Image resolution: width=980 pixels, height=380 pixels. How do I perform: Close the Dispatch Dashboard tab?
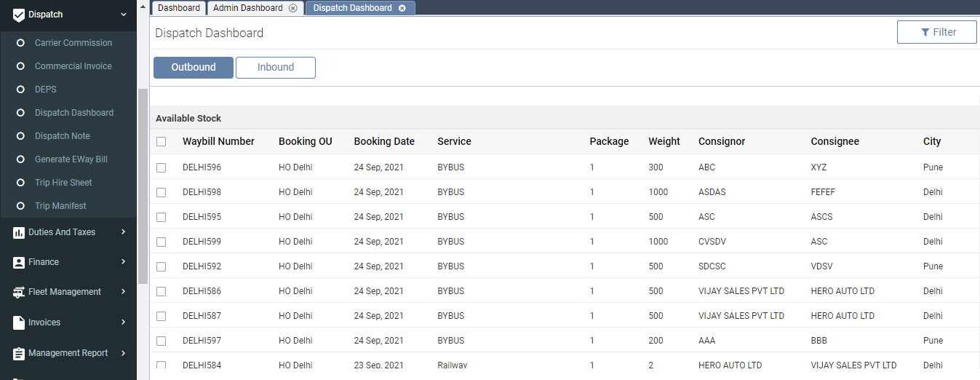[x=402, y=8]
